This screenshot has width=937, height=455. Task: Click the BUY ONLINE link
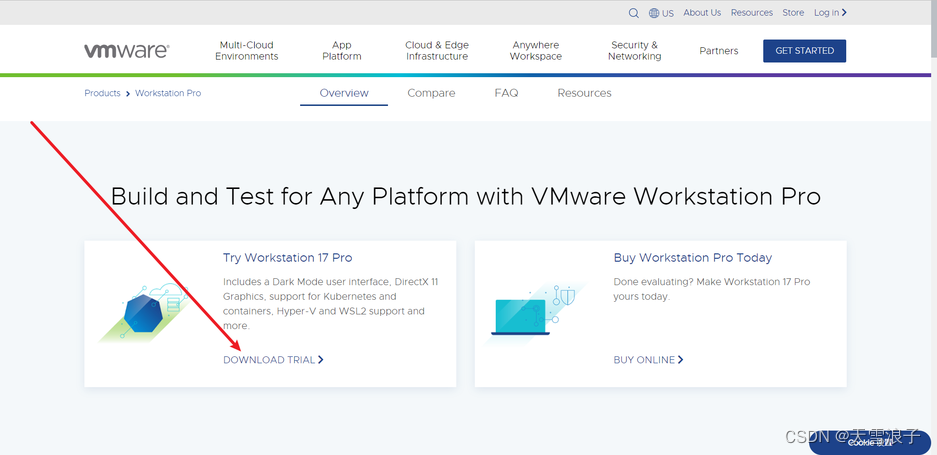648,360
